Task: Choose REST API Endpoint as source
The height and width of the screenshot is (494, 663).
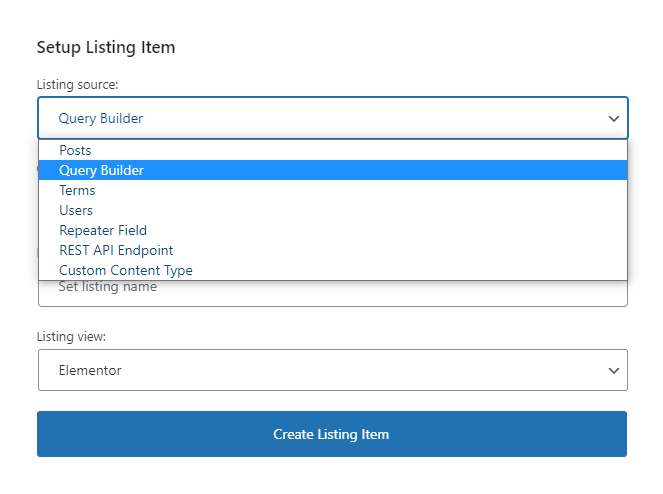Action: coord(116,250)
